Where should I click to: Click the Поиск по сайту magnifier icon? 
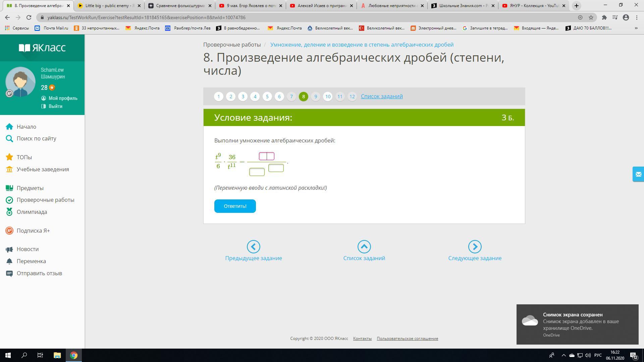(x=9, y=138)
